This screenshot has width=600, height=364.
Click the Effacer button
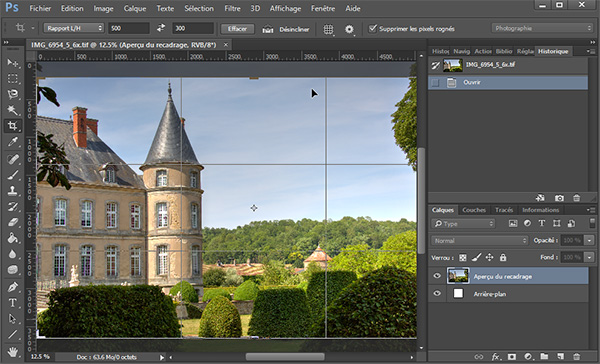click(237, 29)
